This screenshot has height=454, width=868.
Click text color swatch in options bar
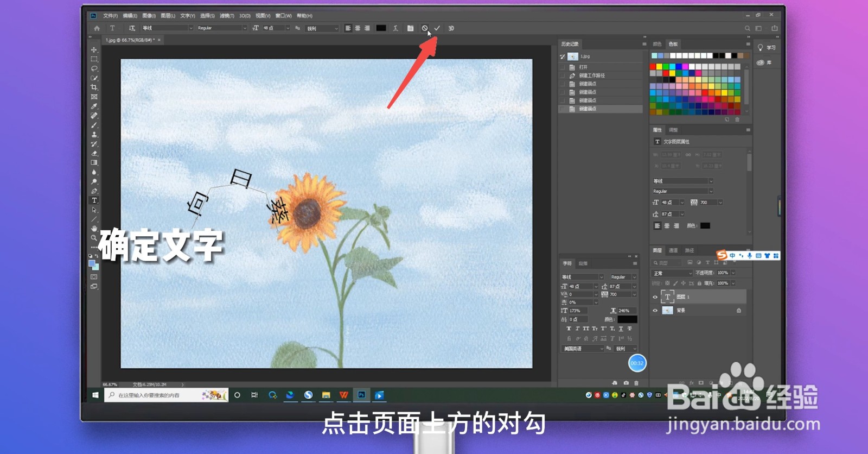coord(381,28)
